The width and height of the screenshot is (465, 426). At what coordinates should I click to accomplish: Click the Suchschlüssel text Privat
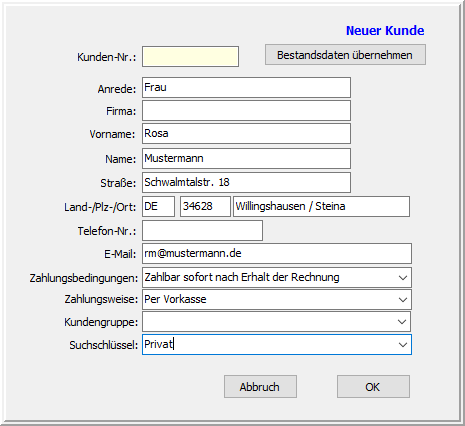pyautogui.click(x=158, y=344)
